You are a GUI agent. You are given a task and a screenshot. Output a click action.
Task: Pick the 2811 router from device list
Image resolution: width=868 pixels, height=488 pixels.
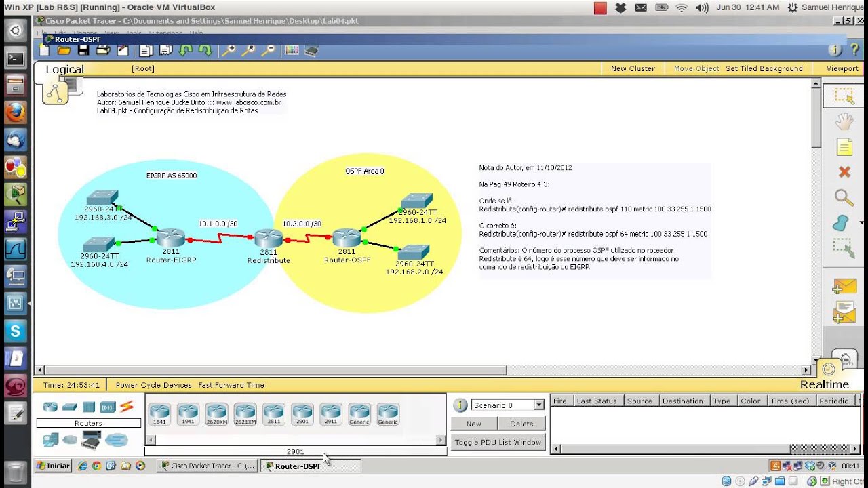point(273,413)
